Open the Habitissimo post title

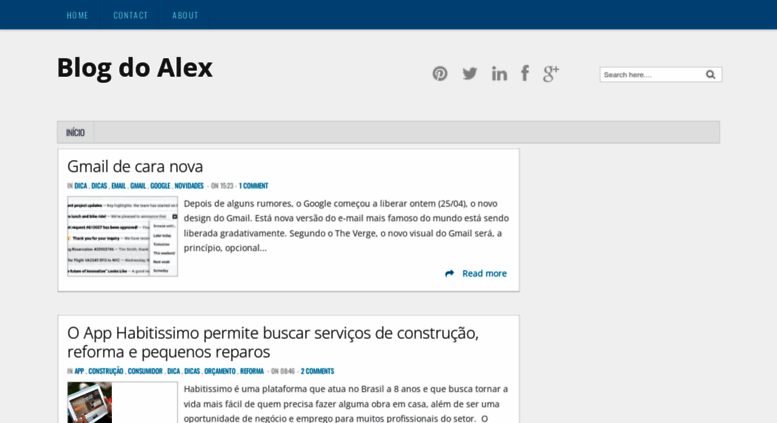coord(273,342)
